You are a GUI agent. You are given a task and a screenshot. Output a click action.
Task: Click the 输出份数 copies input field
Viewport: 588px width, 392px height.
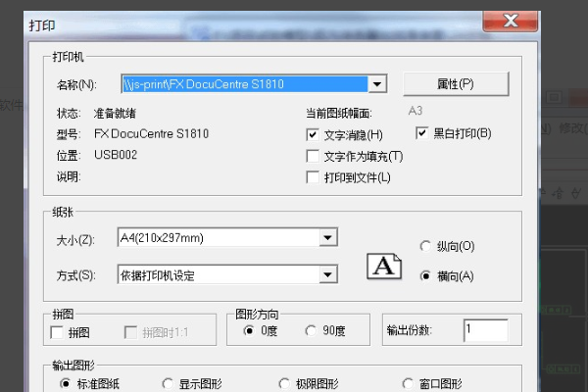click(486, 330)
